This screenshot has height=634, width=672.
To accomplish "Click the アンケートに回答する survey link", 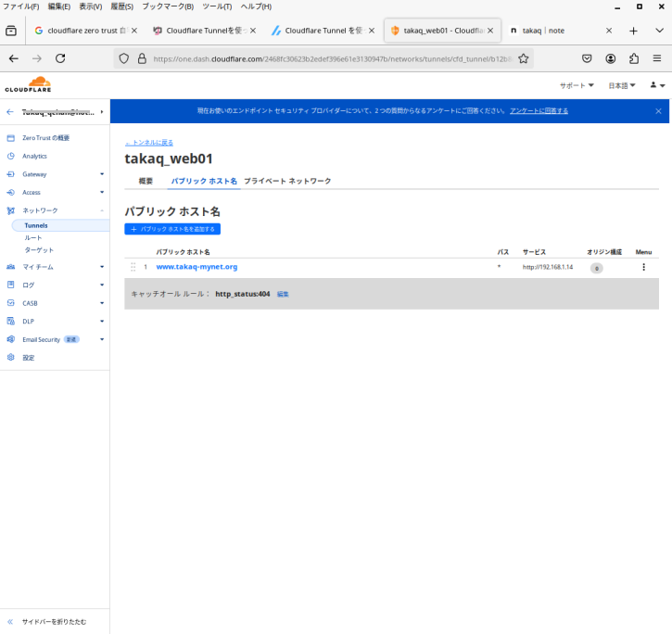I will [x=539, y=111].
